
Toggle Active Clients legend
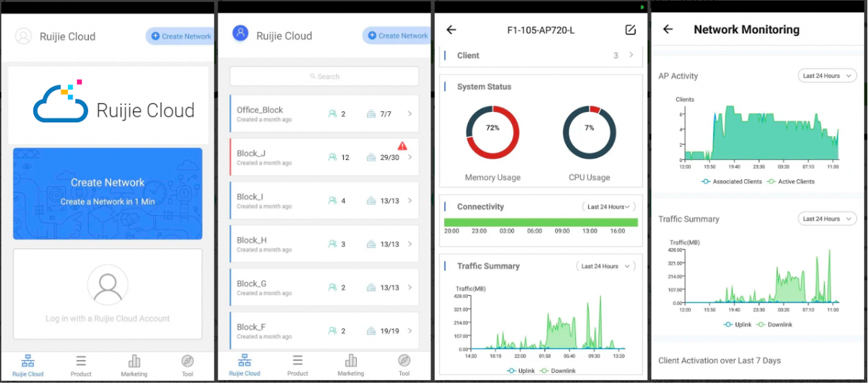(x=791, y=182)
